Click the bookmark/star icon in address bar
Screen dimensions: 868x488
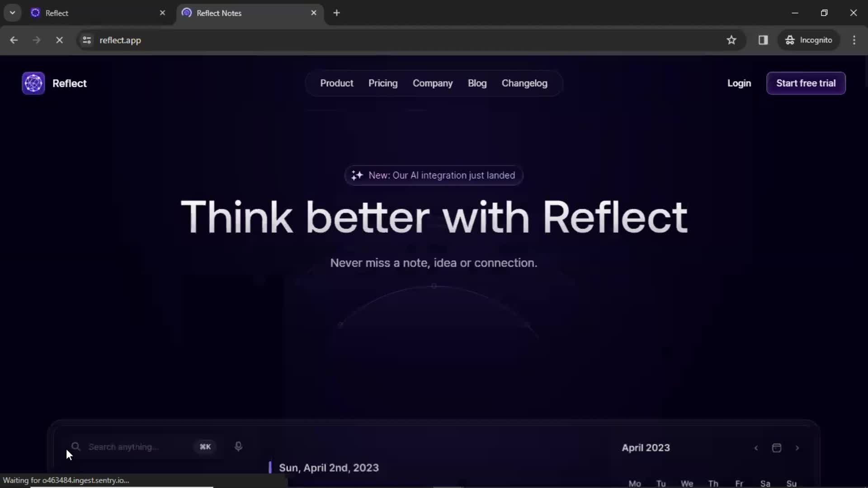click(x=731, y=41)
